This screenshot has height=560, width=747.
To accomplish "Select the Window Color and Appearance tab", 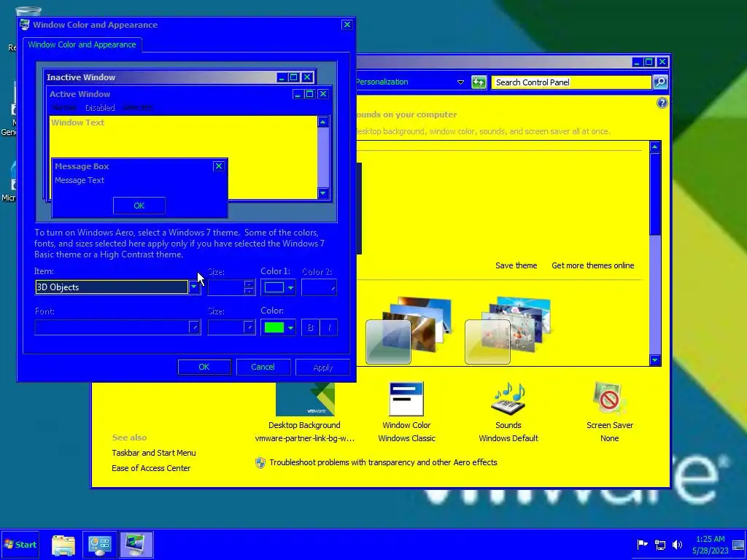I will pos(82,44).
